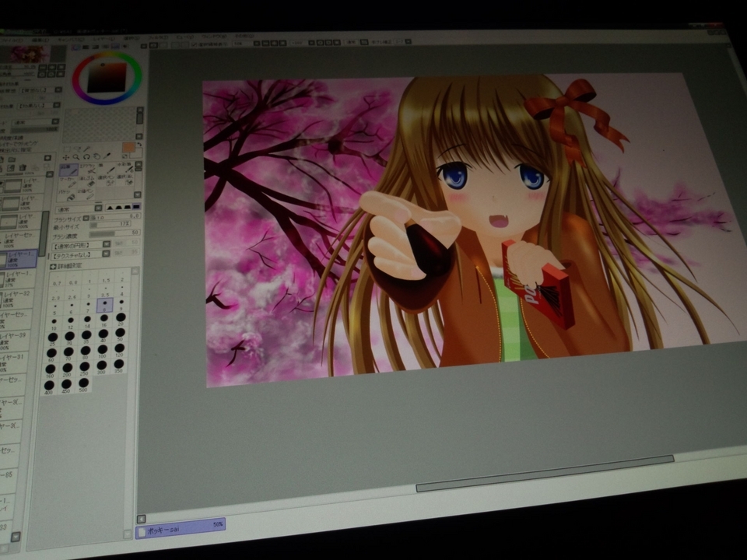Activate the hand pan tool
The image size is (747, 560).
(96, 156)
